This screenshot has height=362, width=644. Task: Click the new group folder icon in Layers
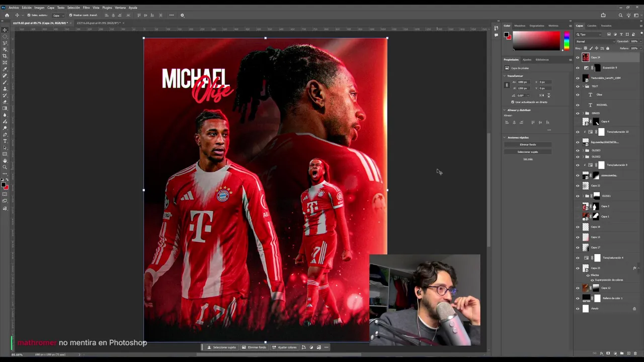(x=622, y=353)
